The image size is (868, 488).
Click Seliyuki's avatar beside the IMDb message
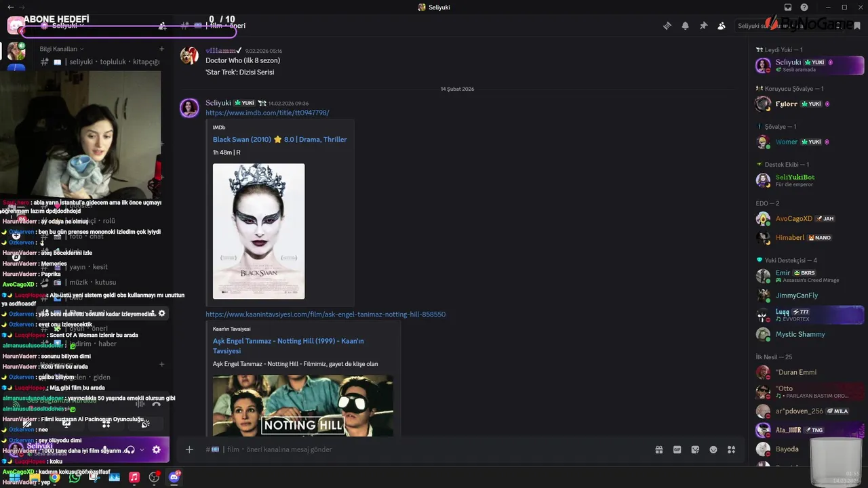189,108
